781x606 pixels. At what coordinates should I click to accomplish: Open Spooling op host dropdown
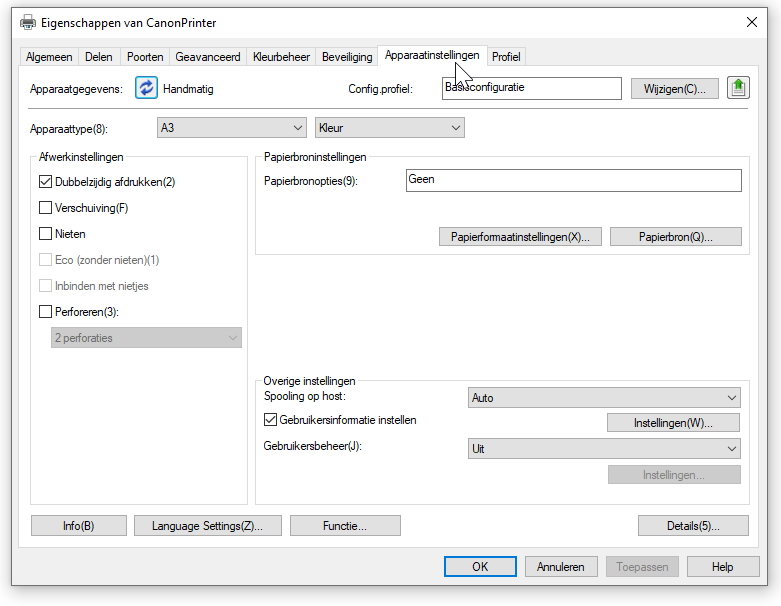coord(604,398)
